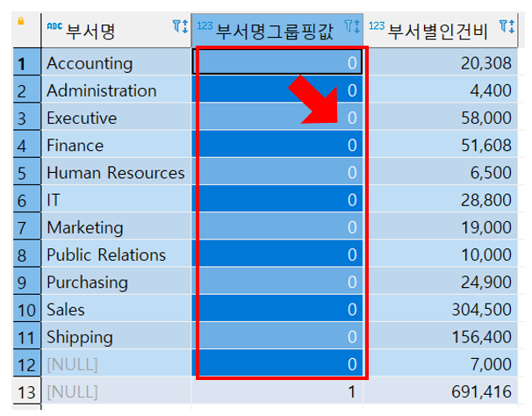Image resolution: width=532 pixels, height=416 pixels.
Task: Select row number 3 header
Action: click(27, 117)
